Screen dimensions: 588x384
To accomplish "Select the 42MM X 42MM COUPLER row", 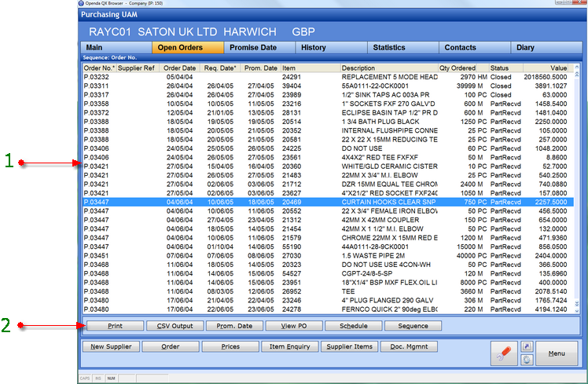I will 328,220.
